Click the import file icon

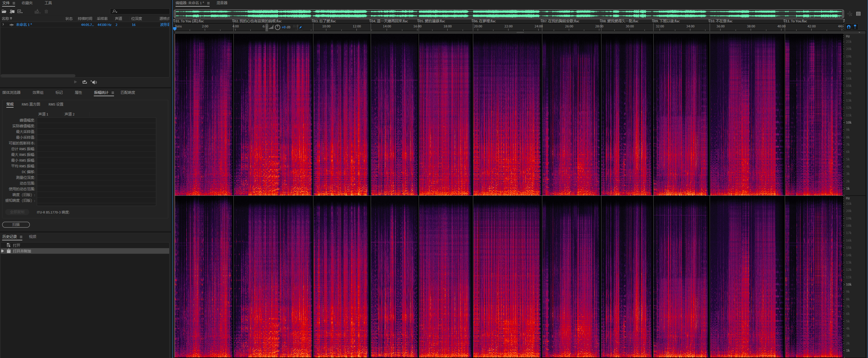point(12,11)
